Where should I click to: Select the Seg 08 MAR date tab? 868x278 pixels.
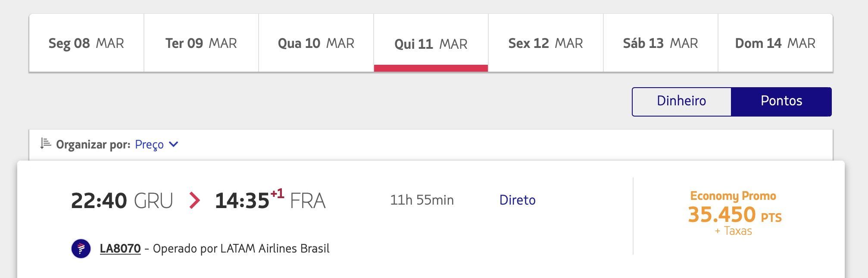[86, 43]
